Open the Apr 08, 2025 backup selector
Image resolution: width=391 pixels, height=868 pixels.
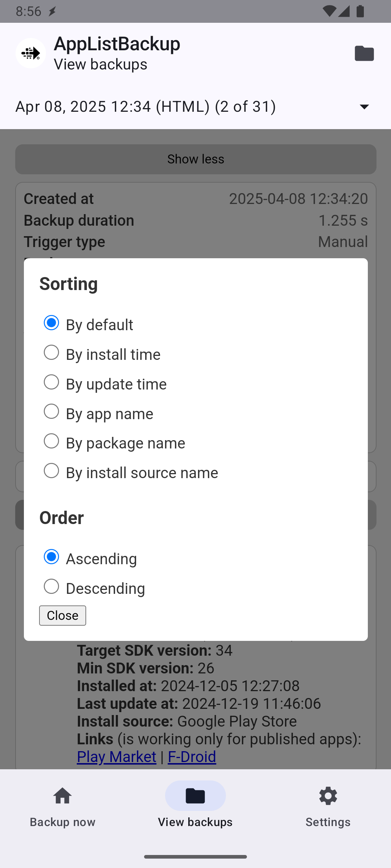click(146, 107)
